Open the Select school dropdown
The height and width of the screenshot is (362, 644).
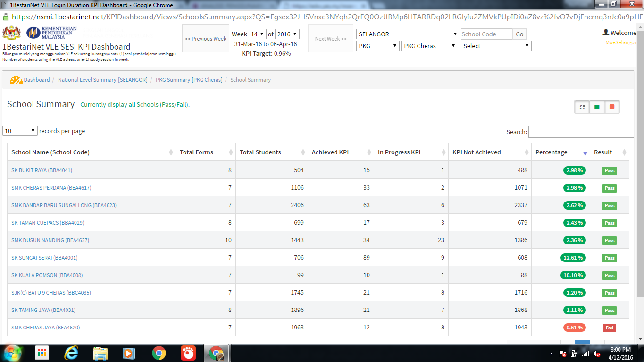click(x=496, y=46)
